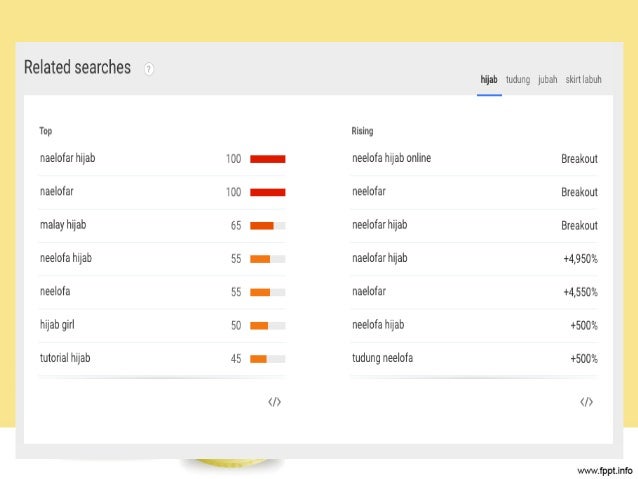Open embed code icon under Rising list
Viewport: 638px width, 479px height.
coord(586,402)
